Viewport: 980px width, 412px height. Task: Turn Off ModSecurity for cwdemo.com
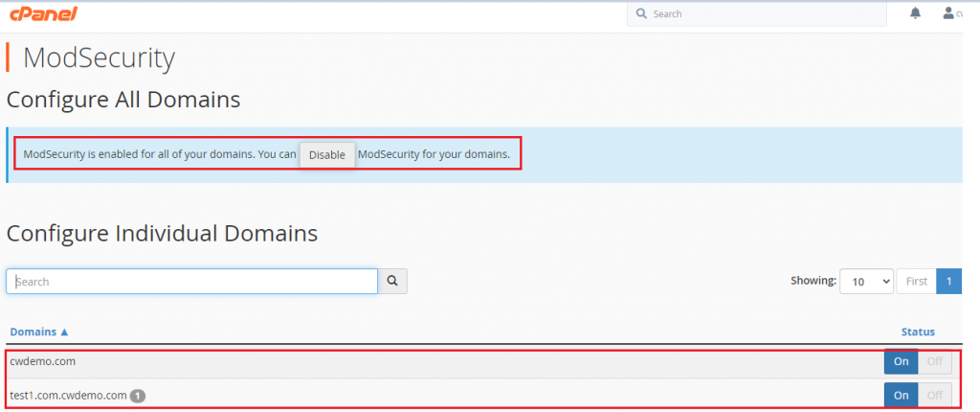tap(935, 361)
